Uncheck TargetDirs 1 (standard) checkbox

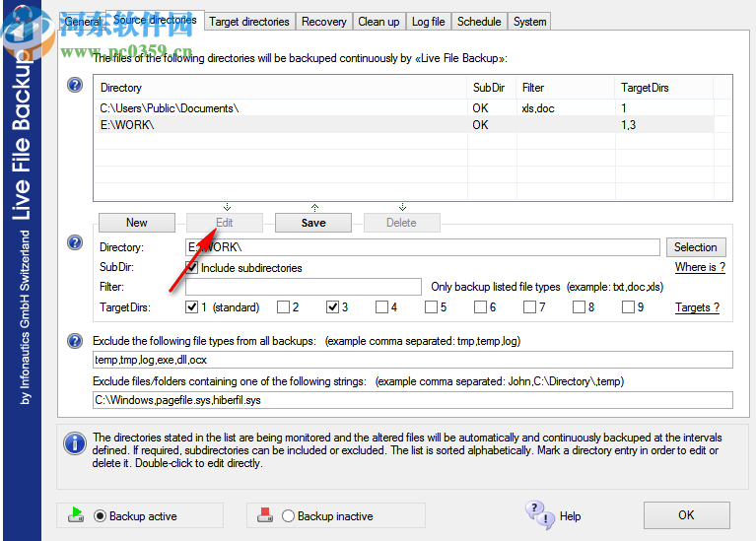pos(191,307)
